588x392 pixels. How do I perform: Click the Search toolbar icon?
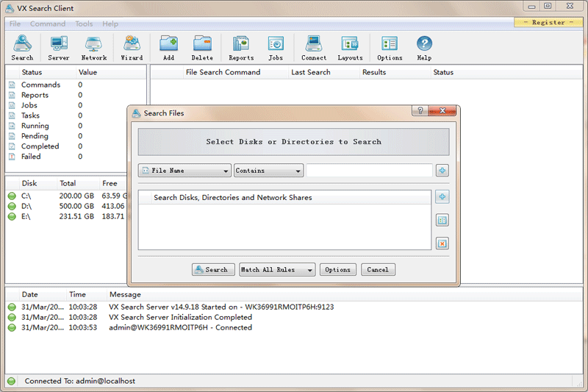coord(22,48)
